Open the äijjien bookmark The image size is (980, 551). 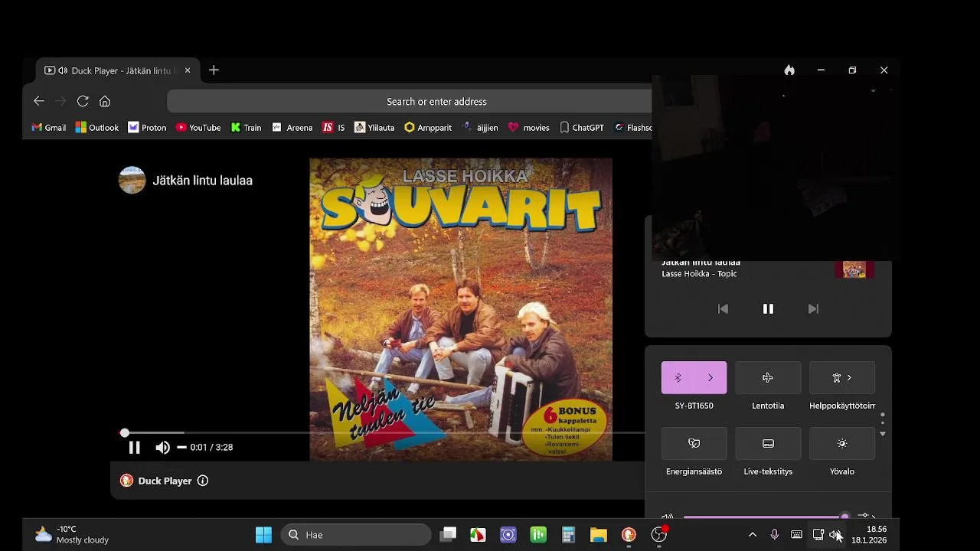[x=480, y=128]
